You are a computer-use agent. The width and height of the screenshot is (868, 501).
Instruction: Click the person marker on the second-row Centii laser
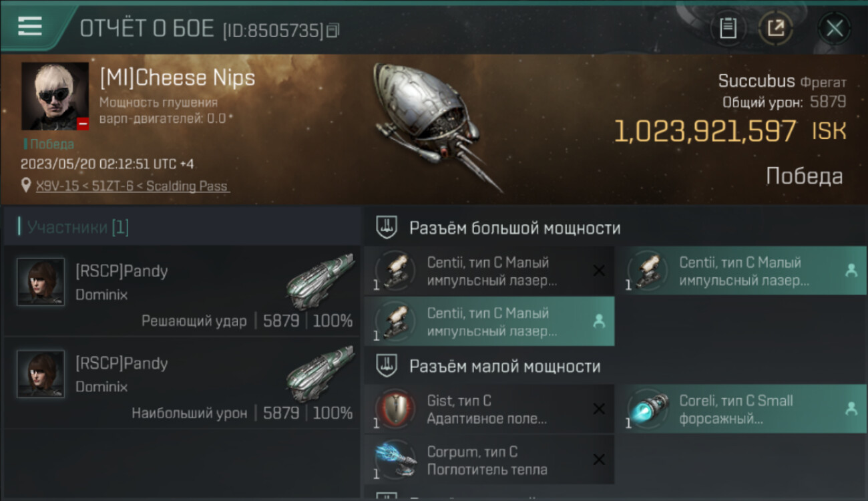(599, 321)
